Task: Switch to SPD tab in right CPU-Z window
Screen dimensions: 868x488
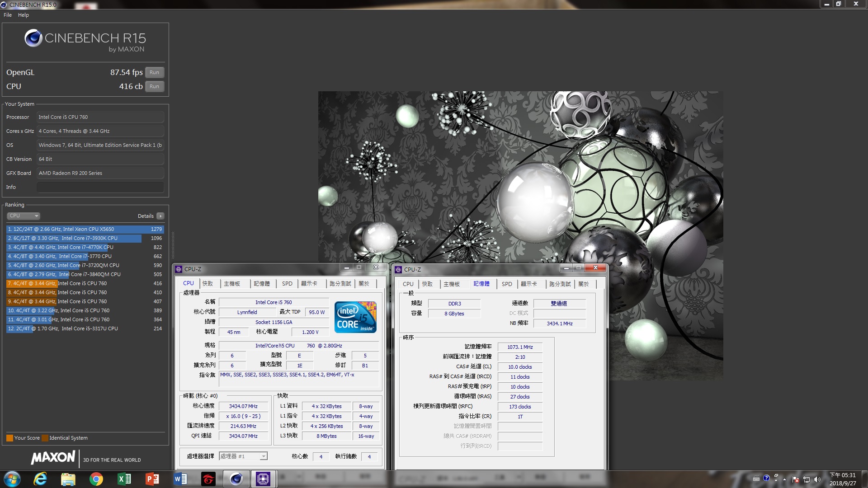Action: click(x=507, y=284)
